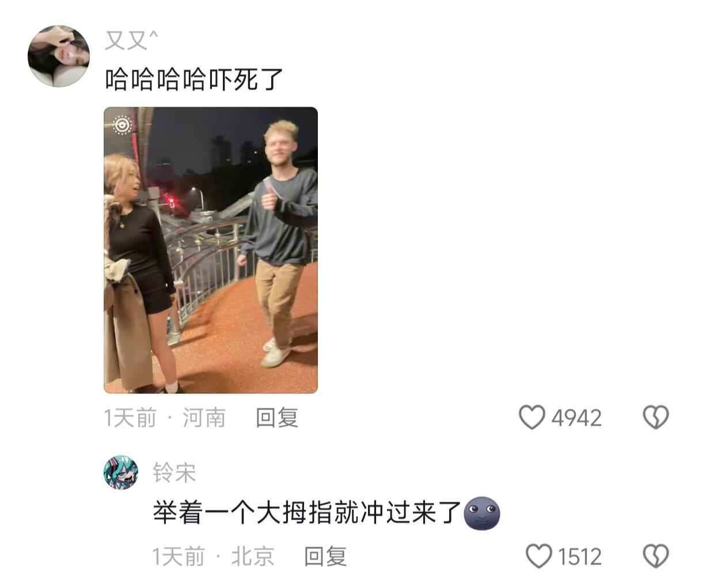This screenshot has width=702, height=588.
Task: Dislike 铃宋 reply with broken heart
Action: (655, 557)
